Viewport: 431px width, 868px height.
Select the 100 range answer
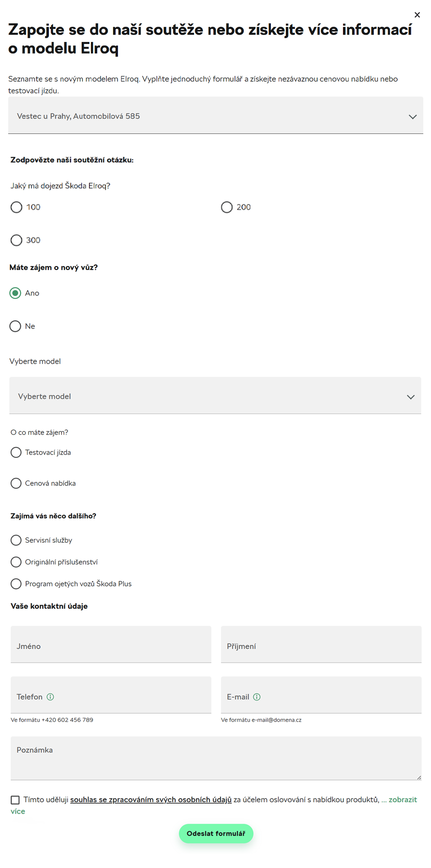click(x=16, y=207)
